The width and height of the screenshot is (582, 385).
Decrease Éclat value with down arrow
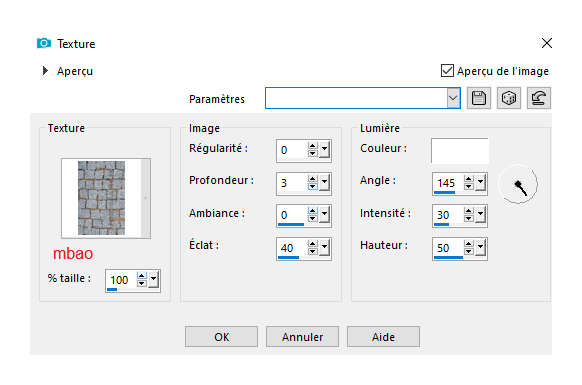(313, 251)
